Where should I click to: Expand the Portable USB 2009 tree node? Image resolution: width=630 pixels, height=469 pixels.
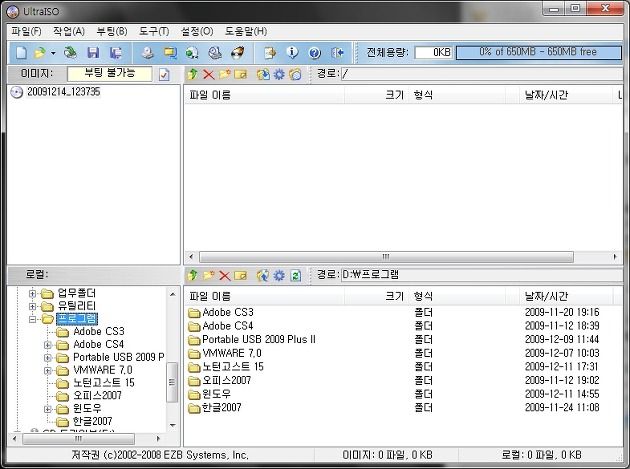click(48, 358)
